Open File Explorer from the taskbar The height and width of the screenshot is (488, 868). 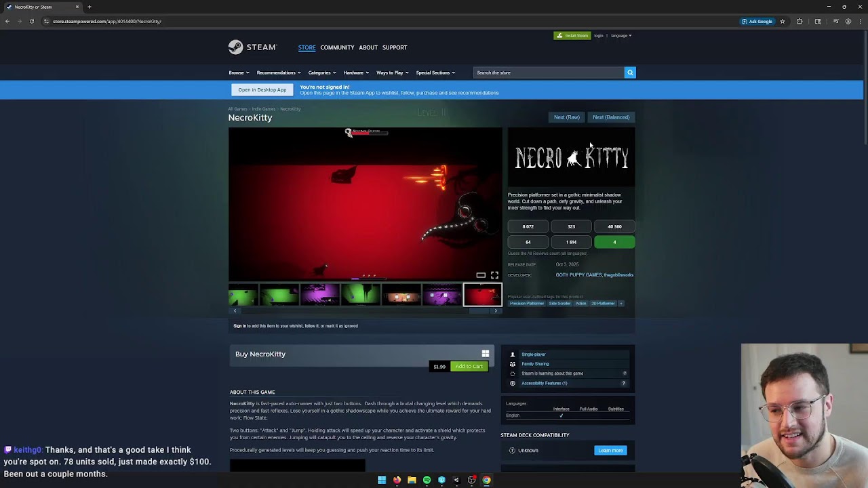pyautogui.click(x=412, y=480)
